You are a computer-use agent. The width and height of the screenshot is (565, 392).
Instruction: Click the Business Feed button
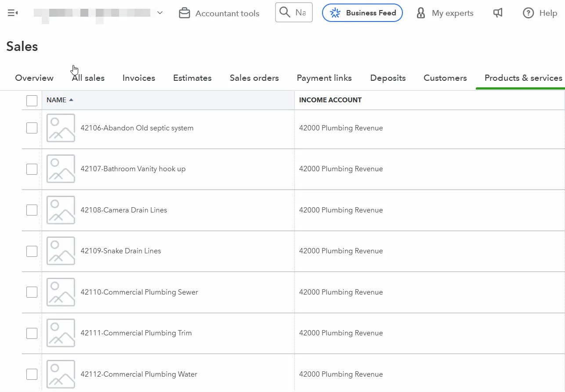point(362,13)
